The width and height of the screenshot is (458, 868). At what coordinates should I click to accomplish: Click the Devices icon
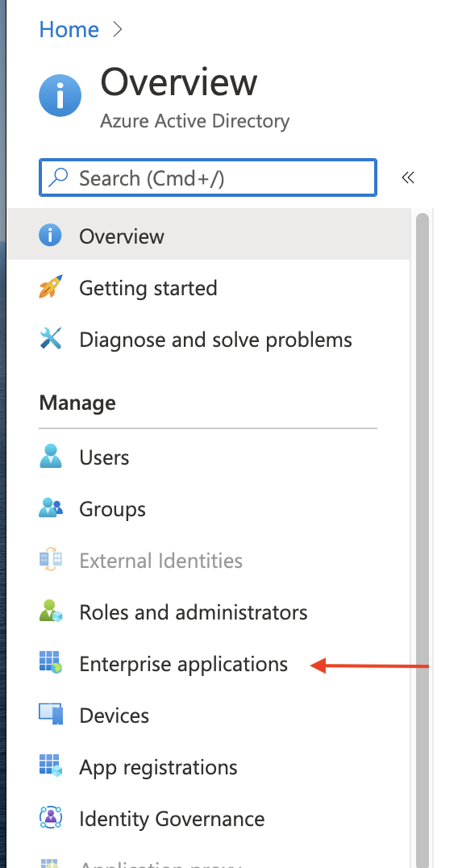click(50, 714)
